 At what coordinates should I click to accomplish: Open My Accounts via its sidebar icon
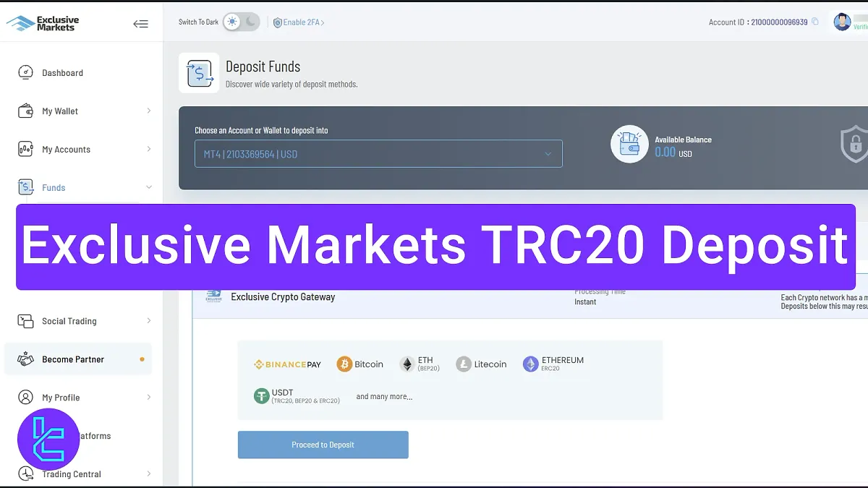click(26, 149)
